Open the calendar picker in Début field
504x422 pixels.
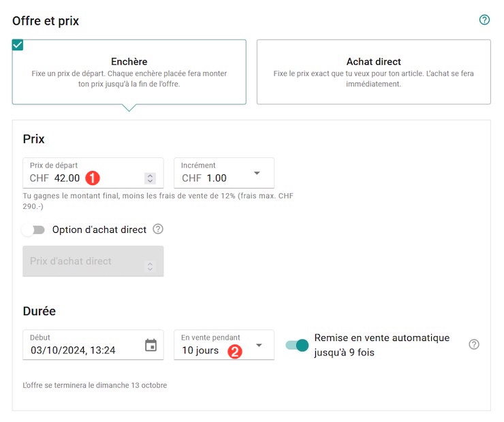click(151, 345)
